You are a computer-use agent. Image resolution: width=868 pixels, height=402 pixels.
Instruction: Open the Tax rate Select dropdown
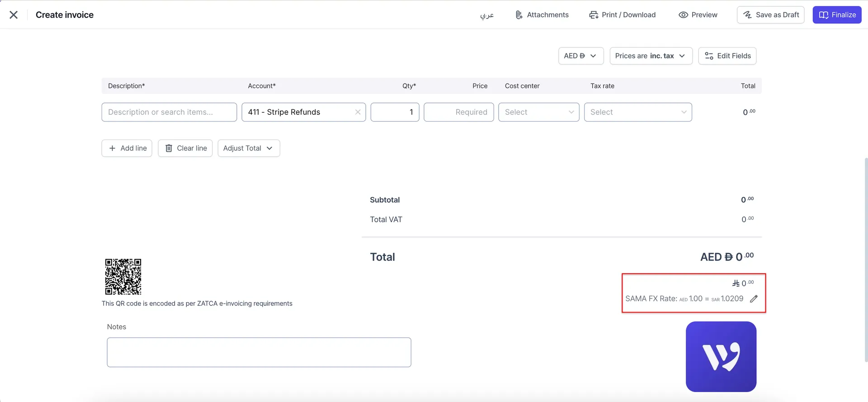point(637,112)
